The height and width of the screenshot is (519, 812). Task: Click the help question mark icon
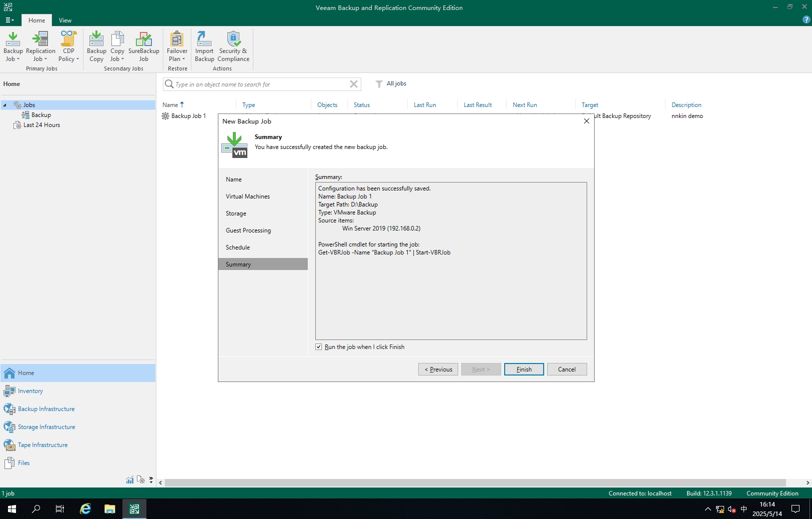(806, 19)
